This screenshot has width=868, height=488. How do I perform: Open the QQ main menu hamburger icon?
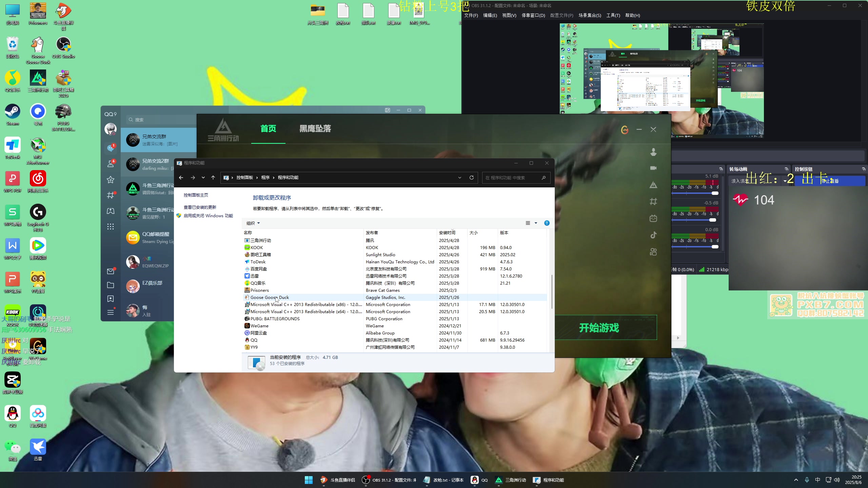point(111,312)
